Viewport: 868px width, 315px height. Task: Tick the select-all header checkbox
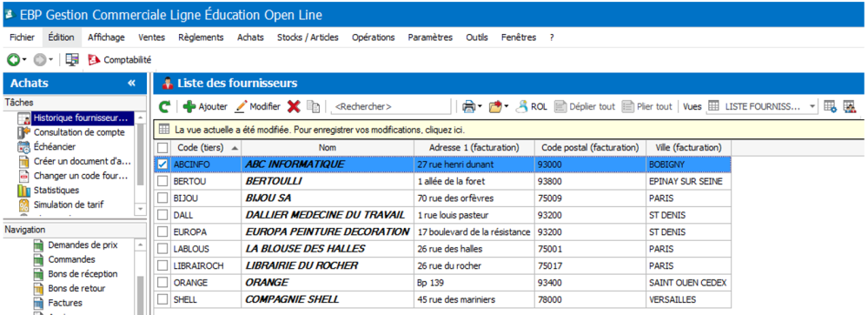(162, 148)
